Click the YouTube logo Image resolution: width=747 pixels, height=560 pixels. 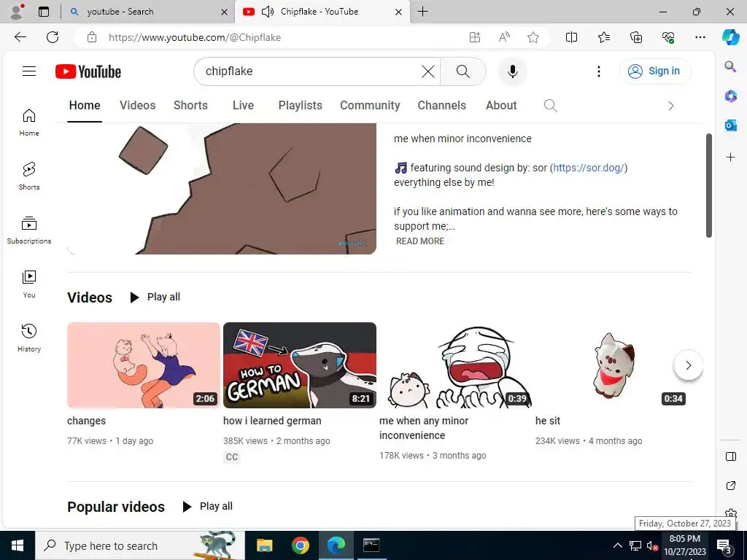88,71
